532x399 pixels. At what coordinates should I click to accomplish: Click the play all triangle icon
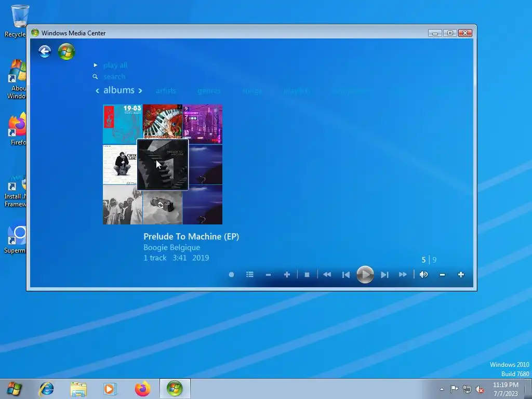point(96,65)
